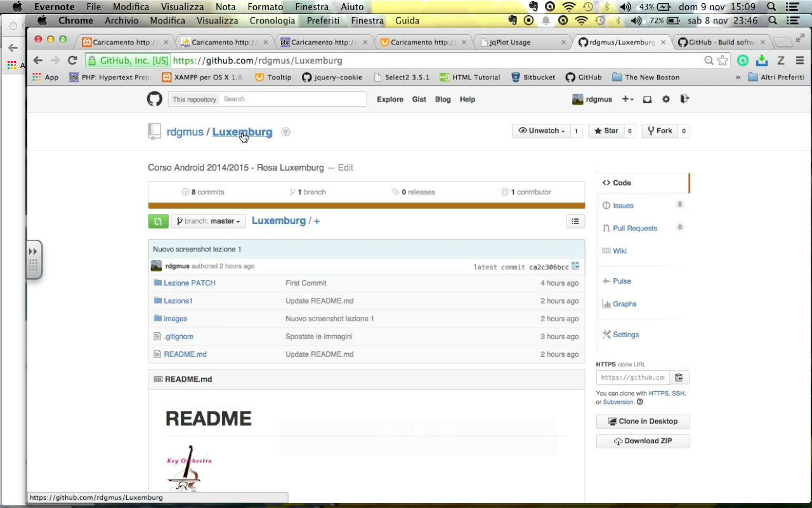Open the images folder
Screen dimensions: 812x508
[x=176, y=319]
